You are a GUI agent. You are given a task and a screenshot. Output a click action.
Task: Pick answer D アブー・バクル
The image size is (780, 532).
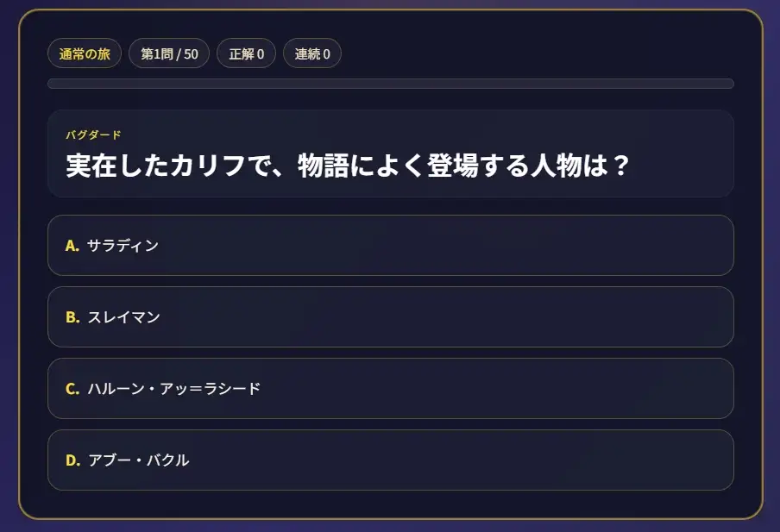coord(390,460)
